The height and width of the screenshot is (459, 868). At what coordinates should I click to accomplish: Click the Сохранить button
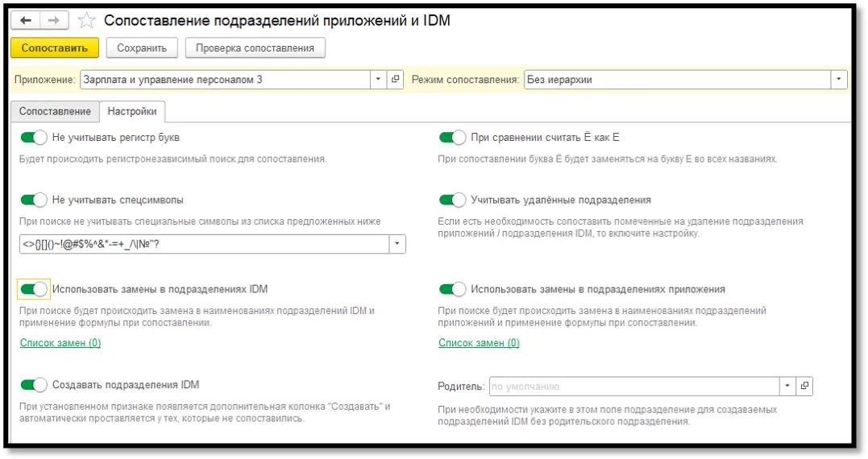pos(142,48)
